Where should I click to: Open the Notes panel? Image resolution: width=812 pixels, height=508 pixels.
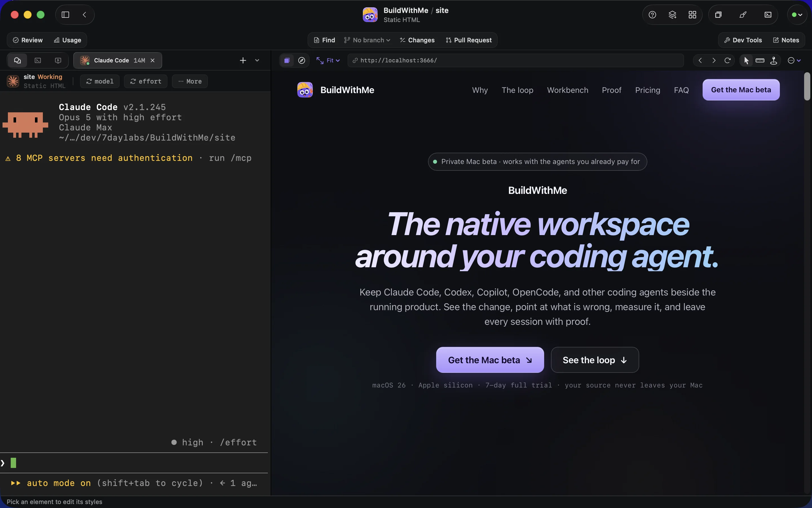click(x=786, y=40)
